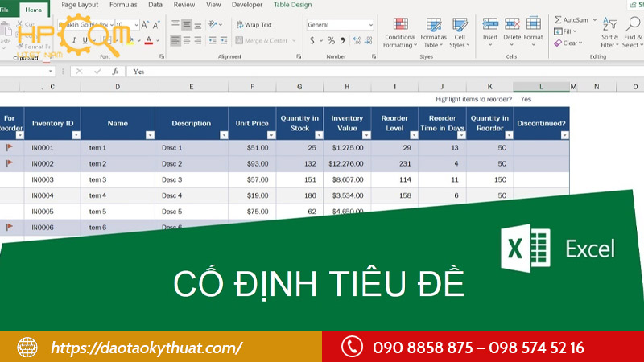
Task: Open Cell Styles gallery
Action: coord(459,33)
